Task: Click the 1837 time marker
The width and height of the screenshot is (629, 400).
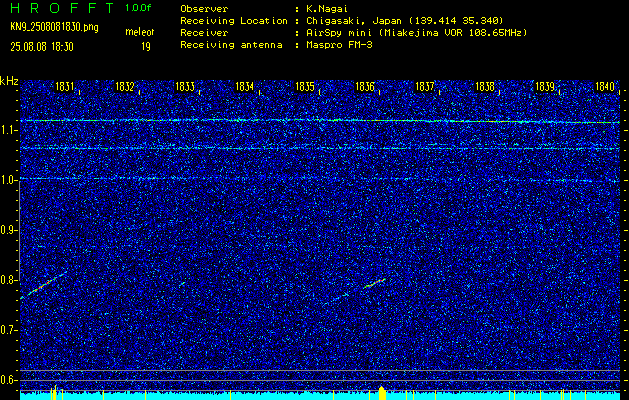Action: pyautogui.click(x=424, y=87)
